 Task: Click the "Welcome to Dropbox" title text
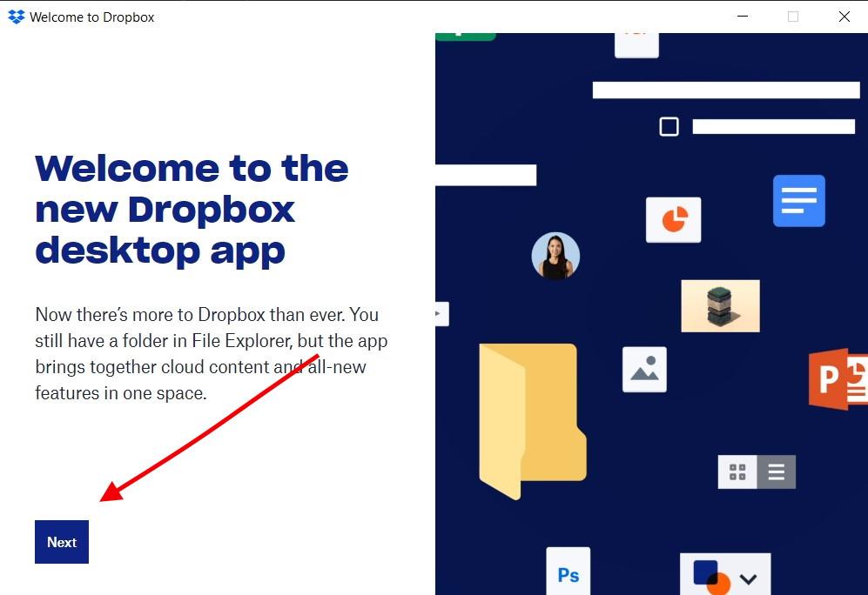pyautogui.click(x=92, y=17)
